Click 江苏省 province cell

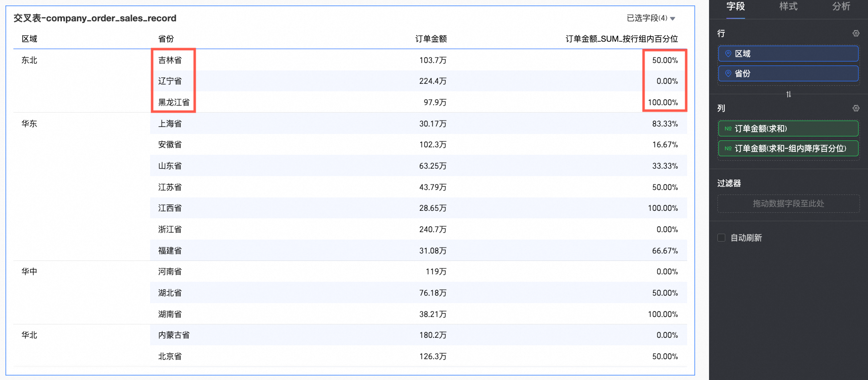(170, 187)
